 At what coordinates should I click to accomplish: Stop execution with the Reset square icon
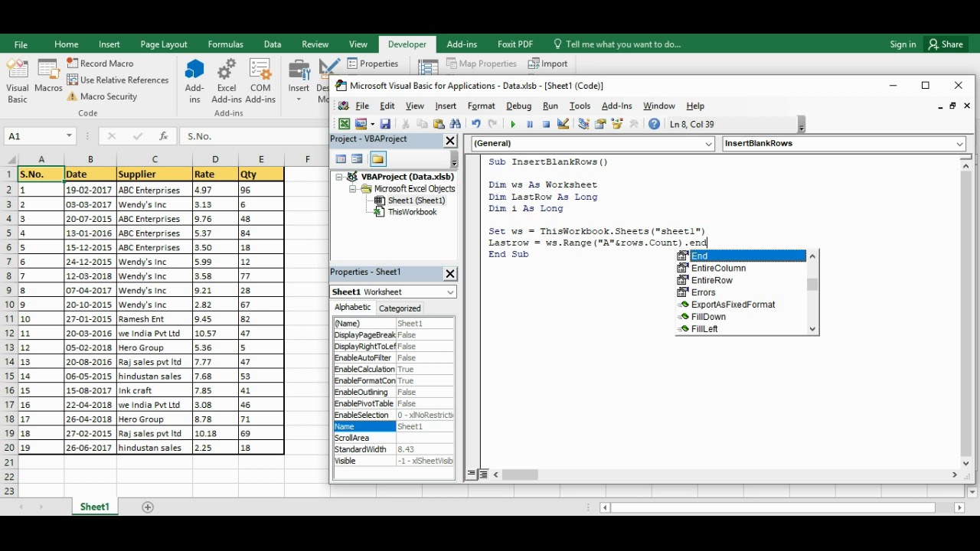coord(546,124)
